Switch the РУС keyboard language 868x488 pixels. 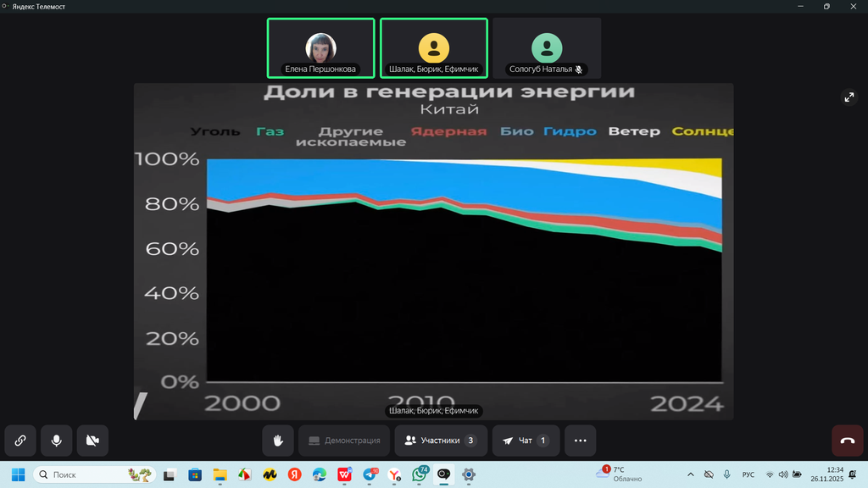point(748,474)
